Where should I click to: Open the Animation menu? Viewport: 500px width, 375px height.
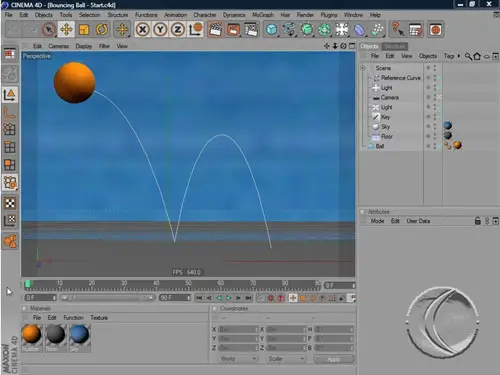click(176, 15)
